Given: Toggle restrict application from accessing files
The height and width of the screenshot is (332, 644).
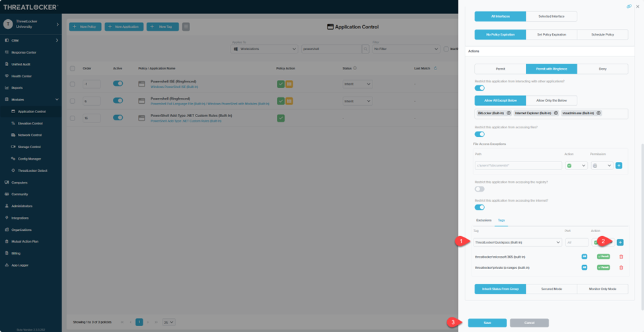Looking at the screenshot, I should tap(480, 134).
